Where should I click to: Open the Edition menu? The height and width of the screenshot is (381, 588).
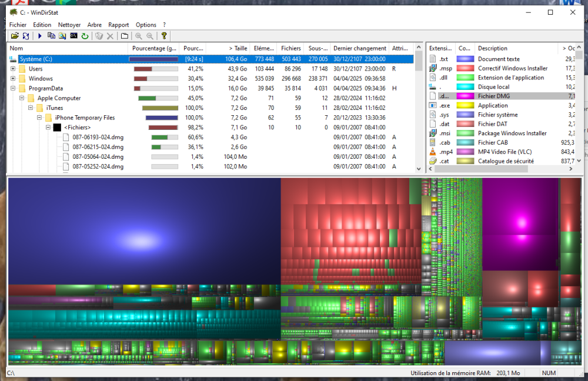(x=42, y=25)
